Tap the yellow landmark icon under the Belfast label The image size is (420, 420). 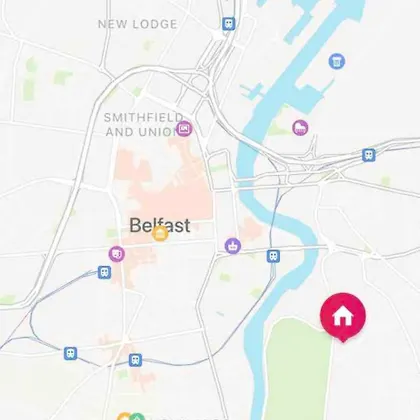160,233
